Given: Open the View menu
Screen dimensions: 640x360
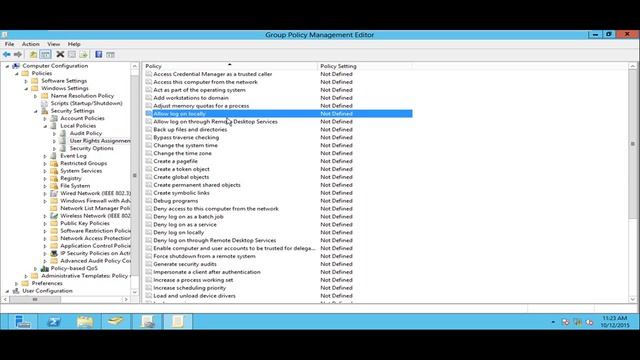Looking at the screenshot, I should (53, 44).
